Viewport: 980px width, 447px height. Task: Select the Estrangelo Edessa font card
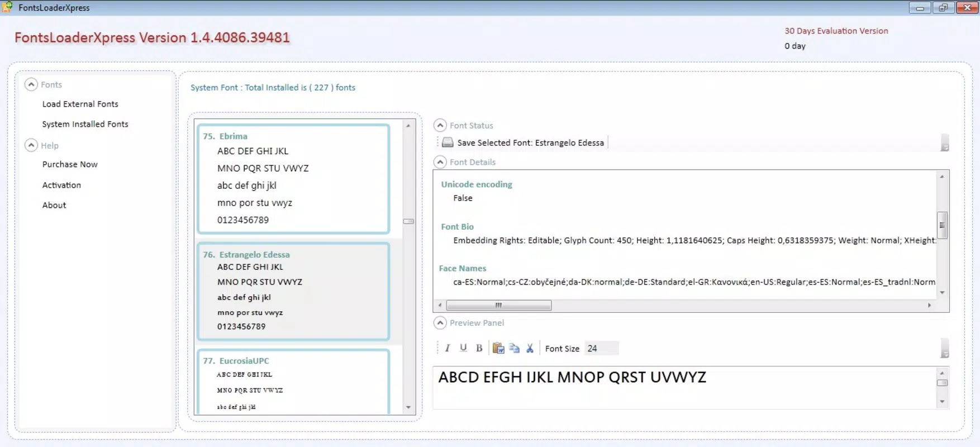(293, 291)
